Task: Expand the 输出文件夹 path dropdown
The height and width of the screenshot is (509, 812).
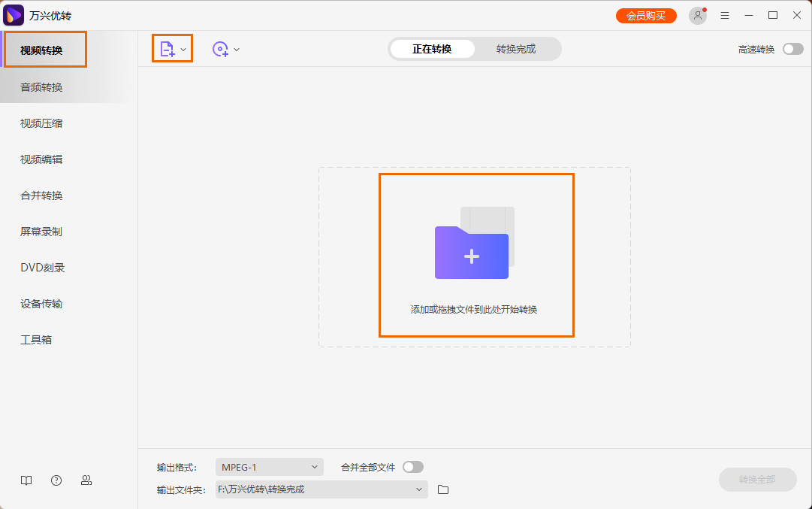Action: click(420, 489)
